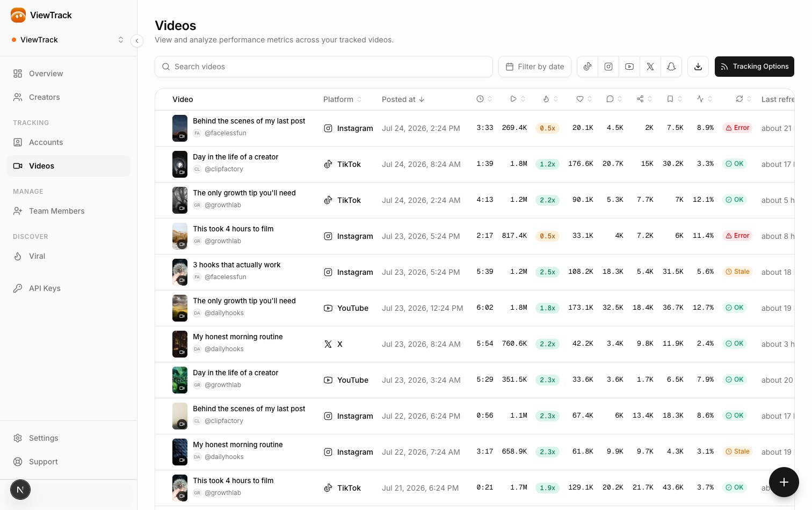Open Creators in sidebar
This screenshot has height=510, width=812.
(68, 97)
